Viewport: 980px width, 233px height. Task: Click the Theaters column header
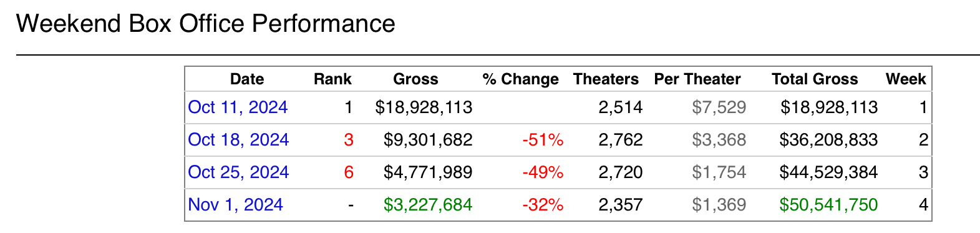(606, 79)
